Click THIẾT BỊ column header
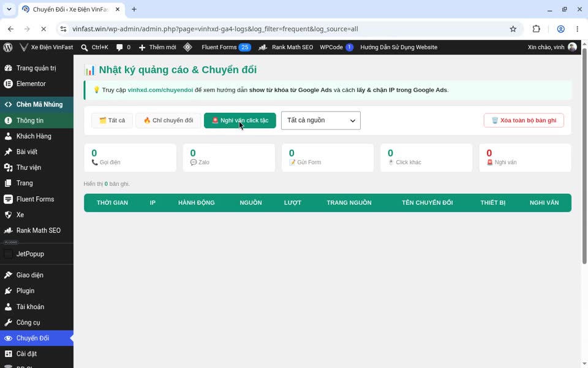 [492, 203]
